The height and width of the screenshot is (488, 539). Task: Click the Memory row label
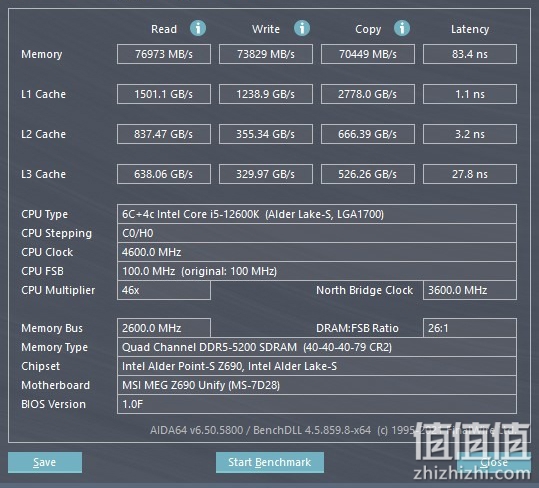(x=42, y=54)
